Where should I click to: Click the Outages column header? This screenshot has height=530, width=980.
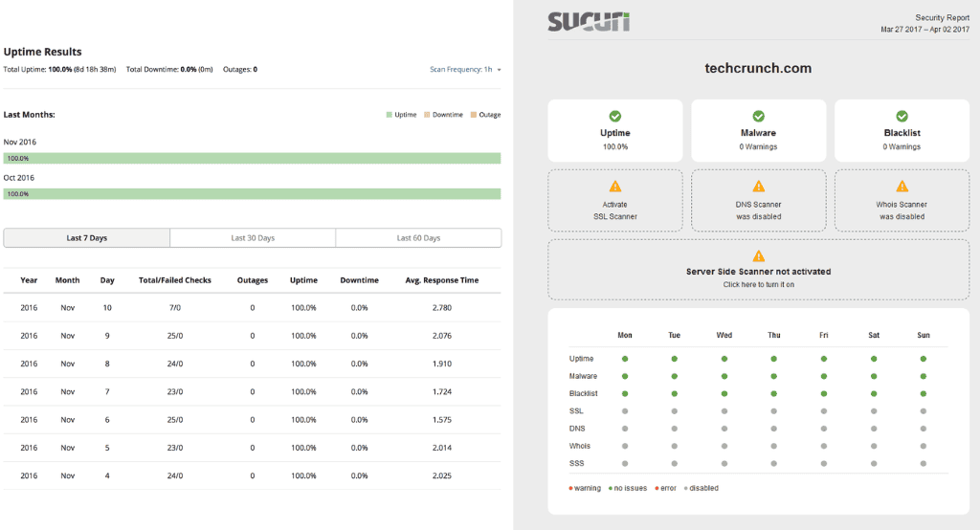coord(253,280)
